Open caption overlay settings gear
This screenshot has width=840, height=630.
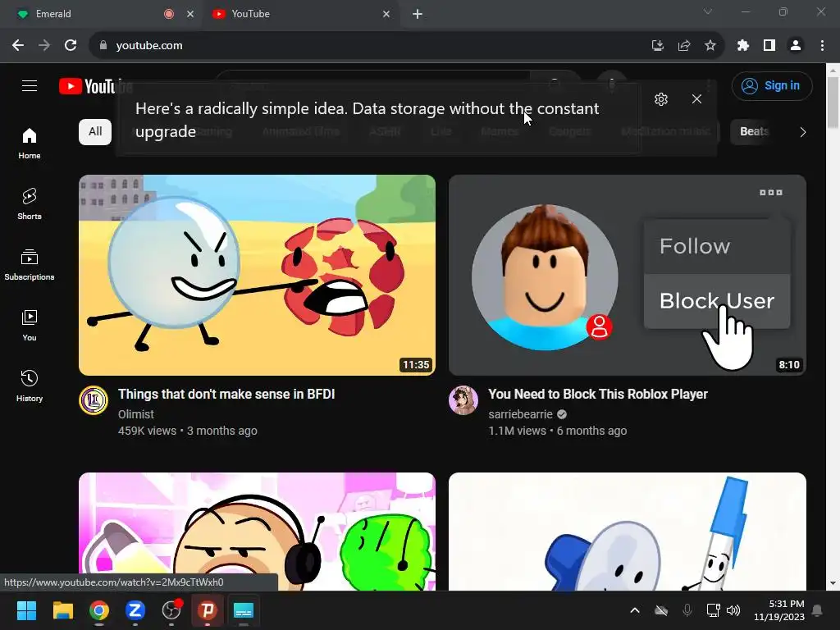pos(661,99)
